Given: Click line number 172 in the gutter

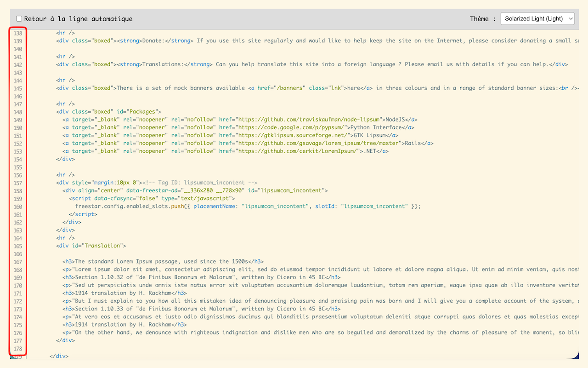Looking at the screenshot, I should coord(17,301).
